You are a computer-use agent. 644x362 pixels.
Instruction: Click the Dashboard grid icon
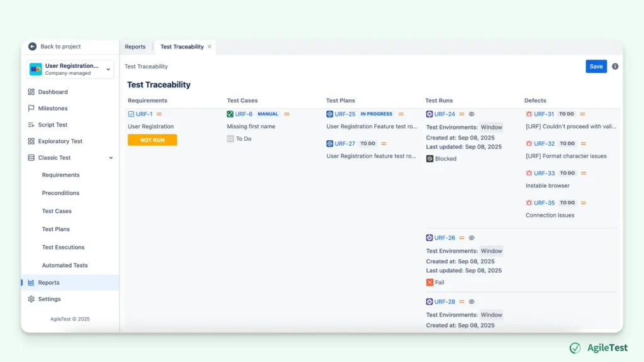pyautogui.click(x=31, y=92)
